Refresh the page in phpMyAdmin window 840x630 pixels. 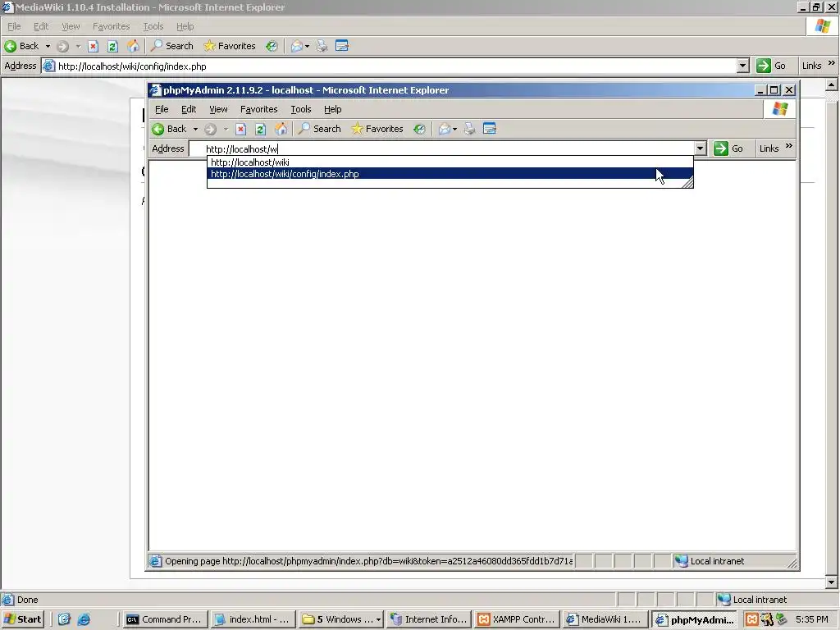(x=261, y=129)
